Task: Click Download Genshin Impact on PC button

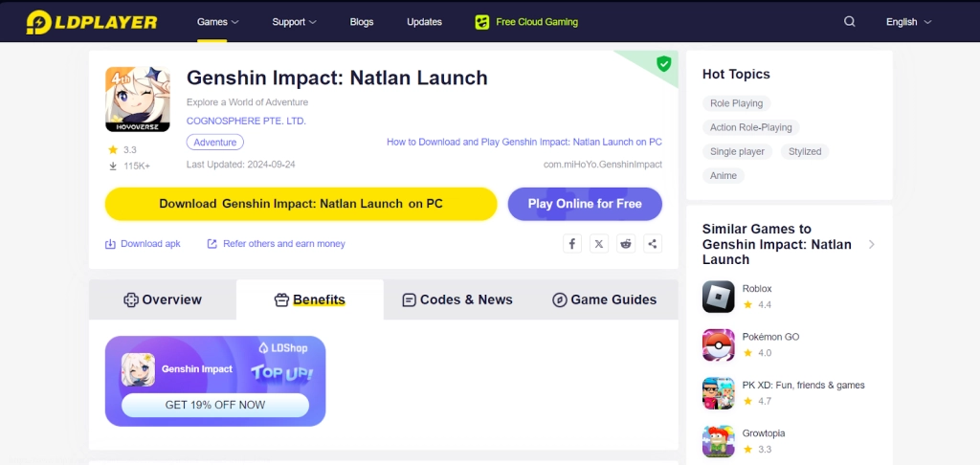Action: 301,204
